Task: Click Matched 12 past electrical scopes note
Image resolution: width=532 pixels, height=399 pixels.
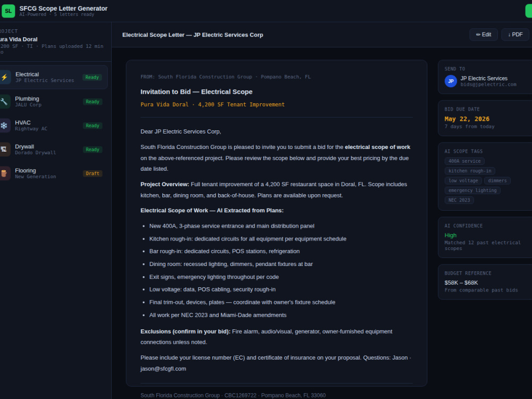Action: 483,246
